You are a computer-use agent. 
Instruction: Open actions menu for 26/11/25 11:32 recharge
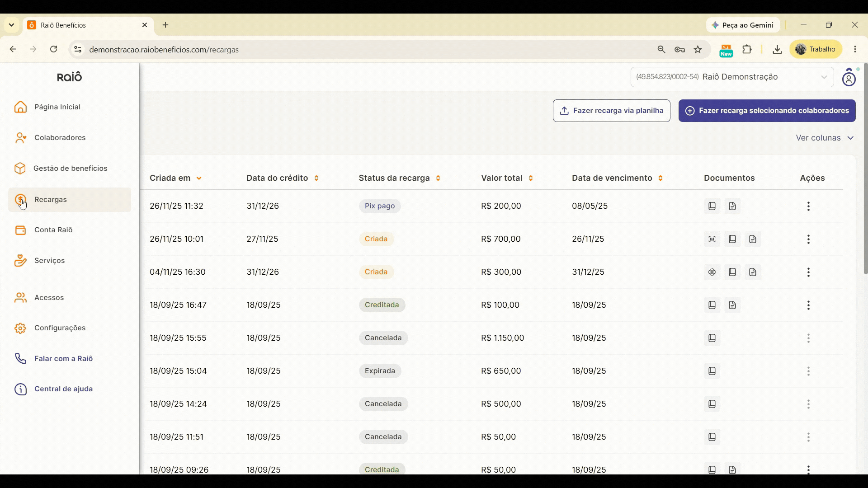click(808, 206)
